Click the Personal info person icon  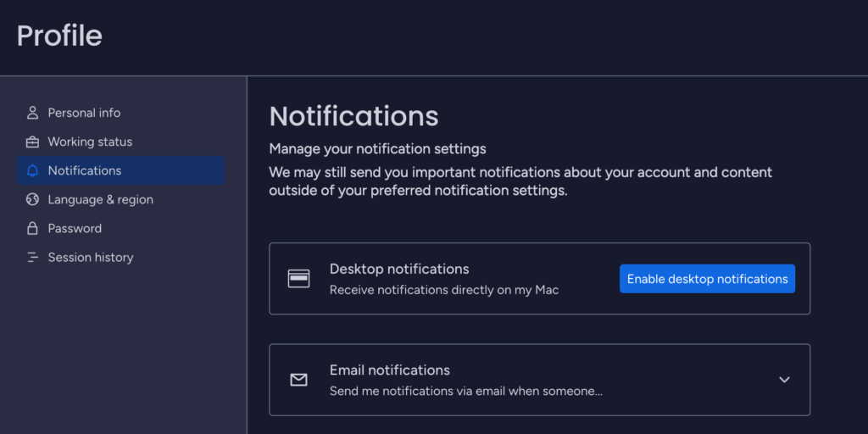pyautogui.click(x=33, y=113)
